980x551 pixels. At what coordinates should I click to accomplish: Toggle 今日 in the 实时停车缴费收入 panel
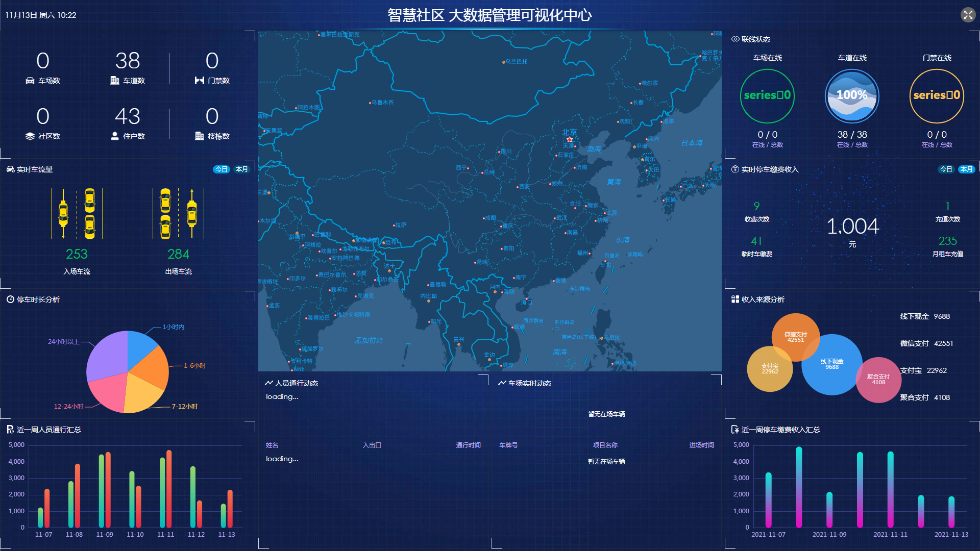pyautogui.click(x=947, y=169)
